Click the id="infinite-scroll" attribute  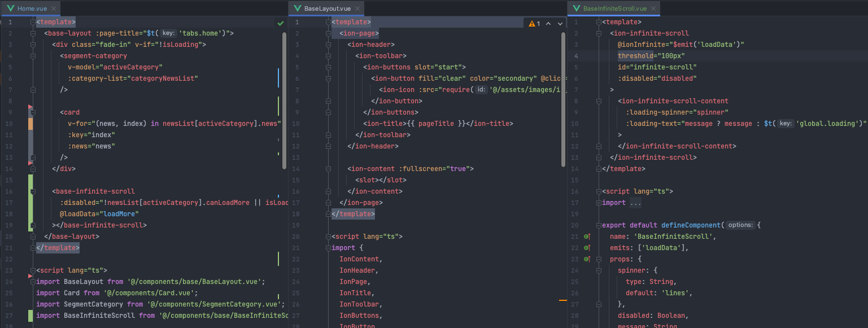(657, 67)
